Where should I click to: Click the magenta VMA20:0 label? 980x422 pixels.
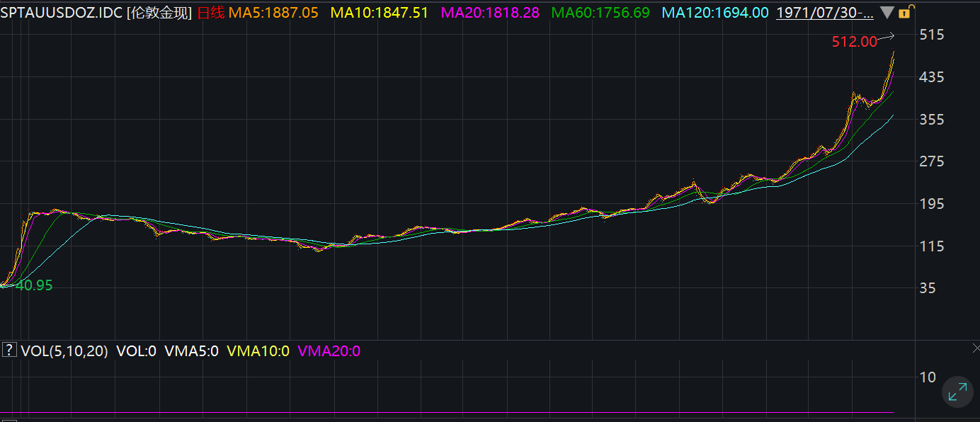pyautogui.click(x=329, y=350)
